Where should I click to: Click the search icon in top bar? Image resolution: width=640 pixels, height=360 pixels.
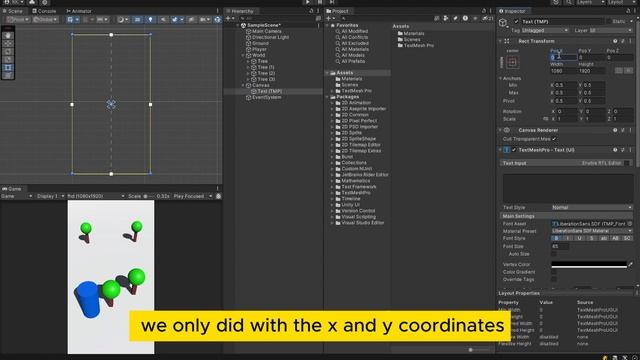pyautogui.click(x=569, y=2)
